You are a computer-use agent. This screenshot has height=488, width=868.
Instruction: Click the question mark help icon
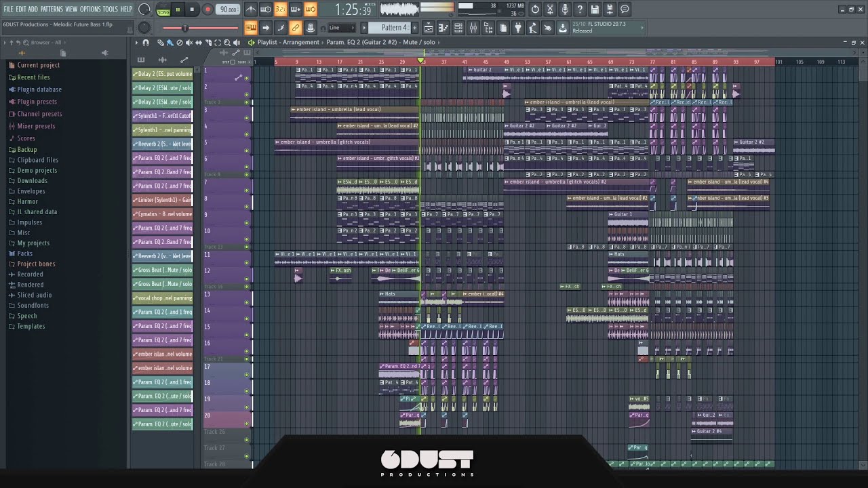tap(580, 9)
